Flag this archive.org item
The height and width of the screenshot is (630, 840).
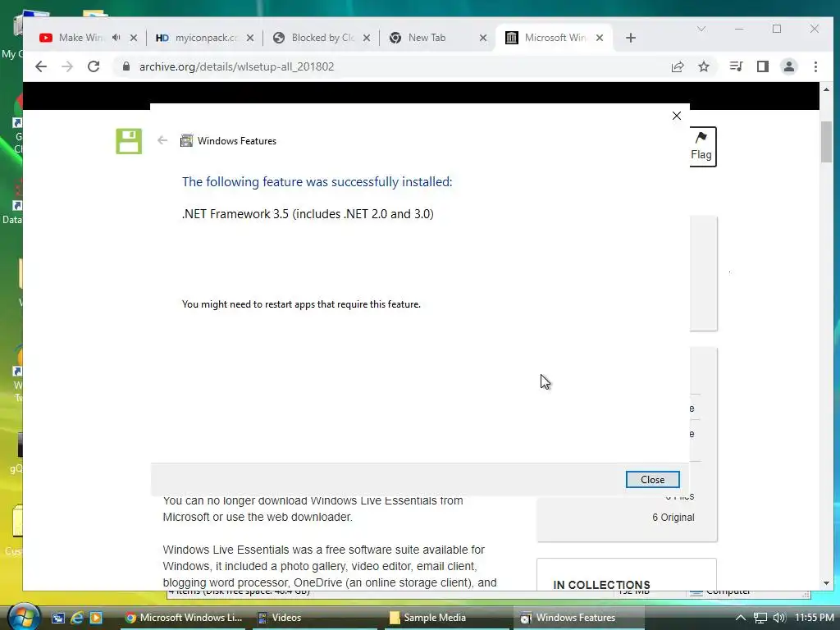tap(701, 146)
